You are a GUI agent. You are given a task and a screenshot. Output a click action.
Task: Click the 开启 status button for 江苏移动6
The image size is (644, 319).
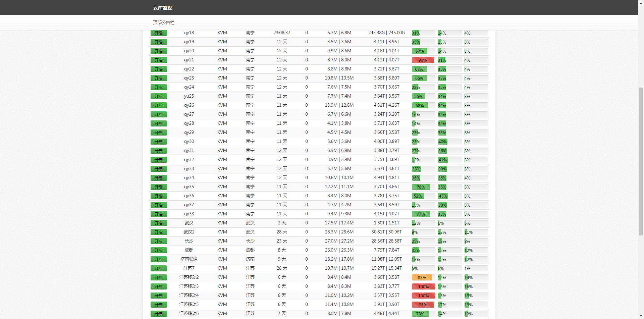pos(159,314)
